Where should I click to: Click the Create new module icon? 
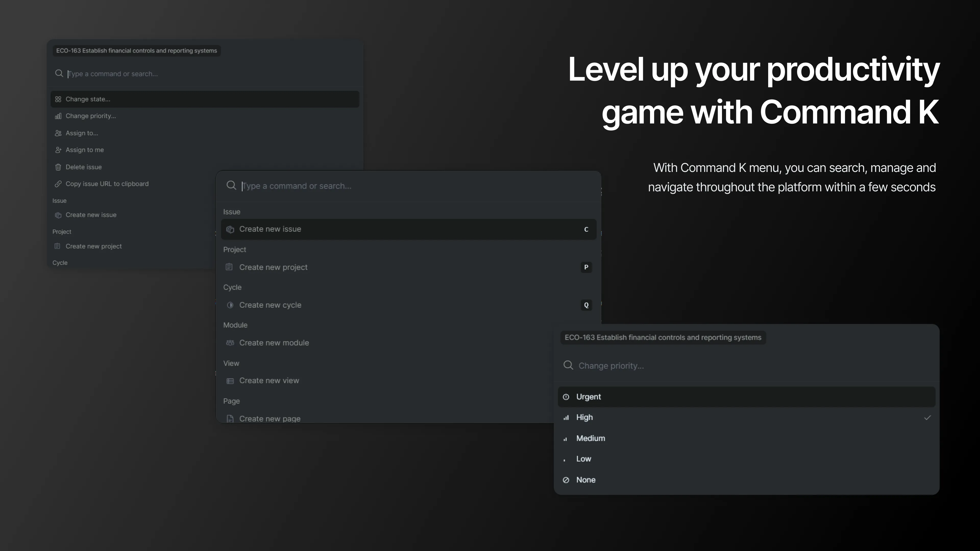pyautogui.click(x=230, y=343)
